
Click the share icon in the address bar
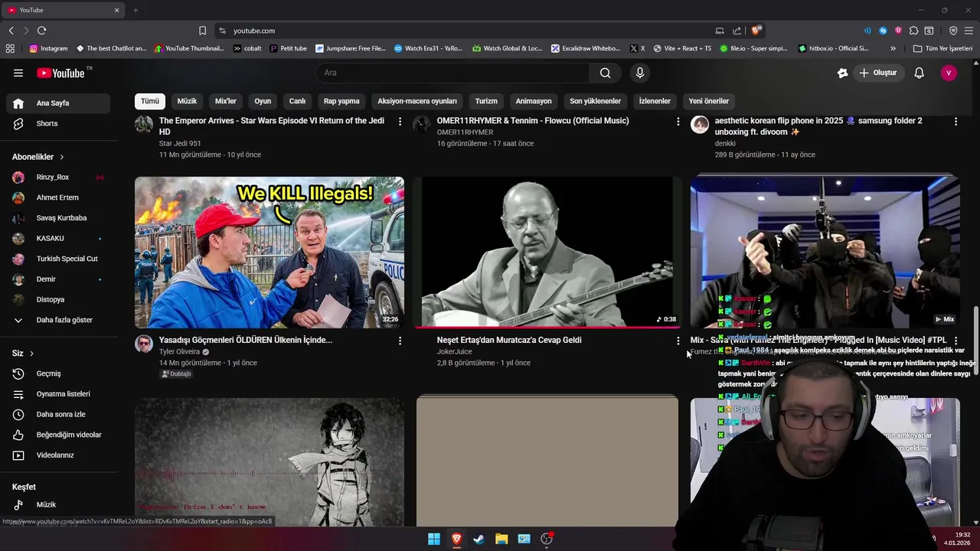click(737, 31)
